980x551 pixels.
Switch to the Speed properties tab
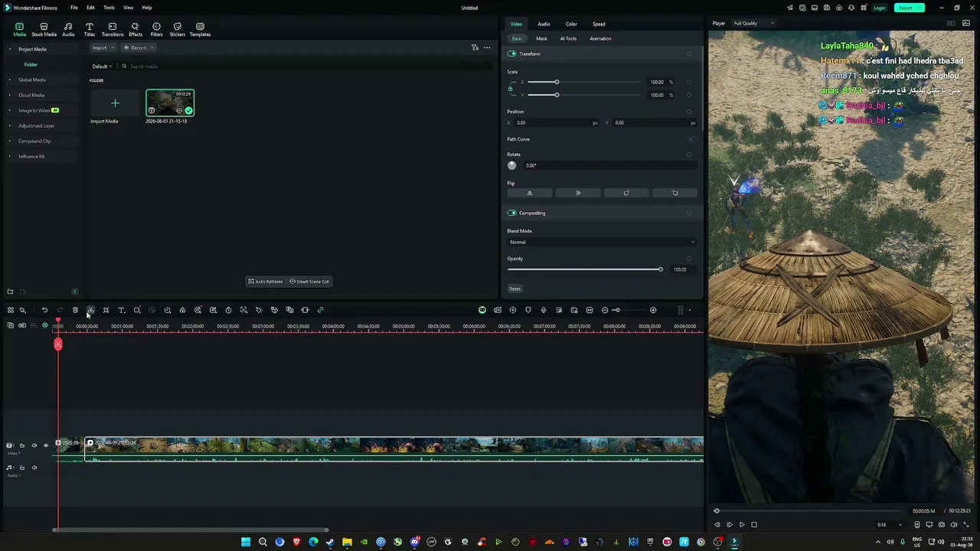pyautogui.click(x=599, y=24)
